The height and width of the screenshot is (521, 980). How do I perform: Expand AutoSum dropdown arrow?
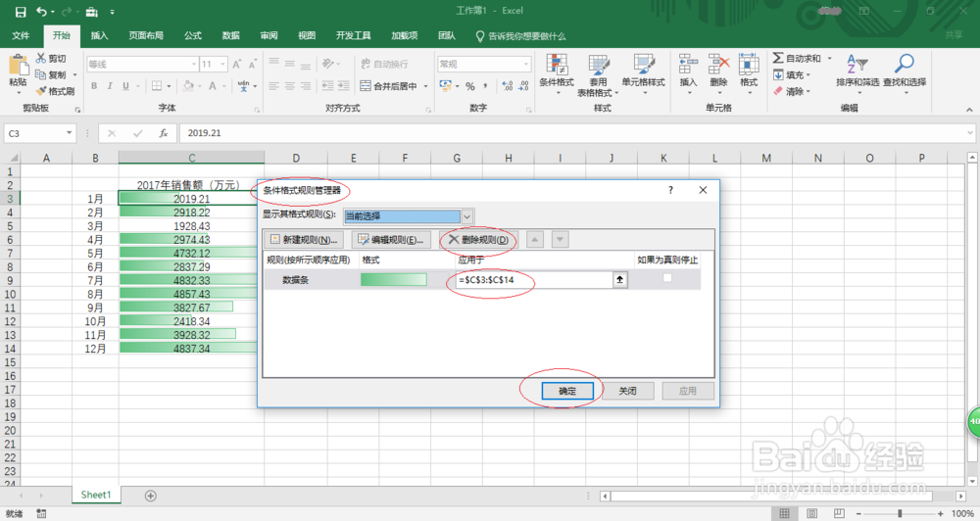(830, 58)
